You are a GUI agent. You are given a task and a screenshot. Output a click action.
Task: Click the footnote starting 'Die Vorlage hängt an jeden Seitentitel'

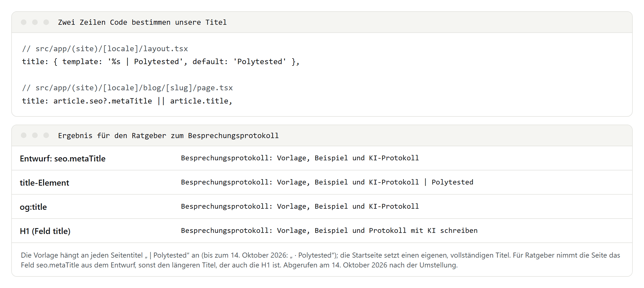320,260
